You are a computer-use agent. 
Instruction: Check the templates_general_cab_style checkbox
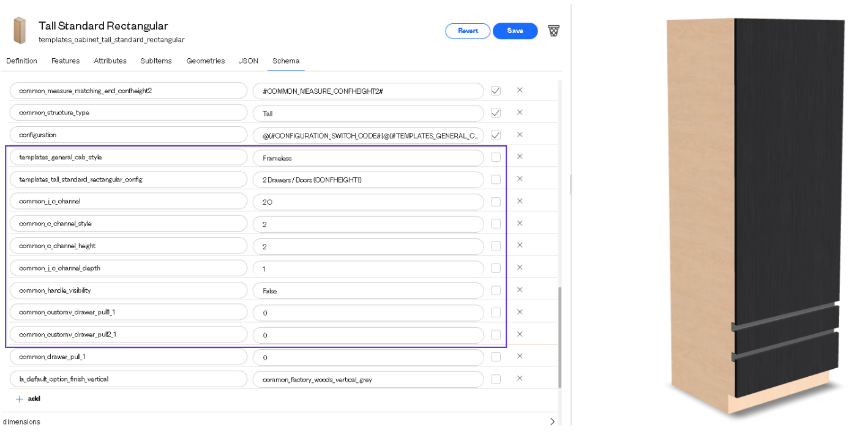[x=496, y=157]
